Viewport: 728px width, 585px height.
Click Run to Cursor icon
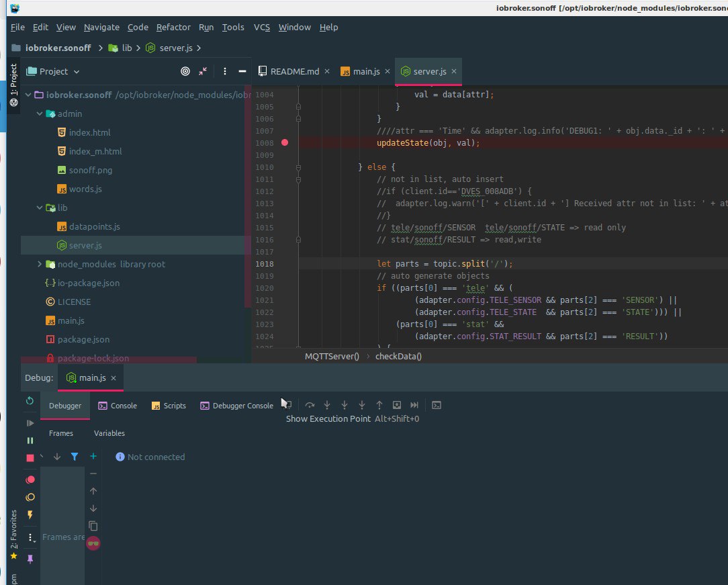click(414, 405)
